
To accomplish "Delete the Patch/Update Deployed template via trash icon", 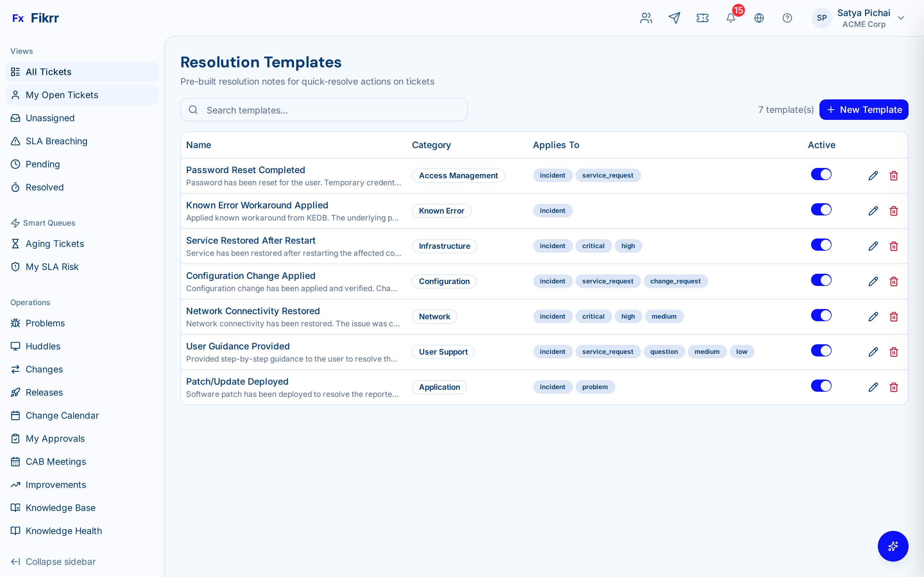I will [x=894, y=387].
